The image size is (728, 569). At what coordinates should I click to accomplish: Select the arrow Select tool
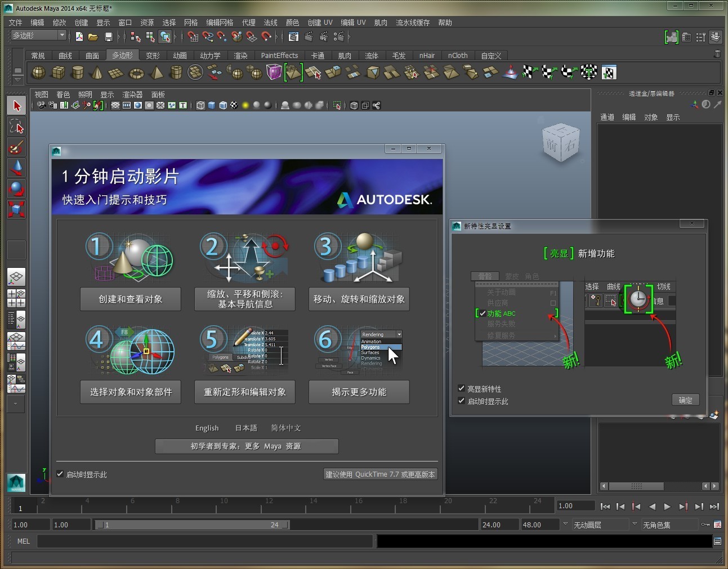coord(16,106)
